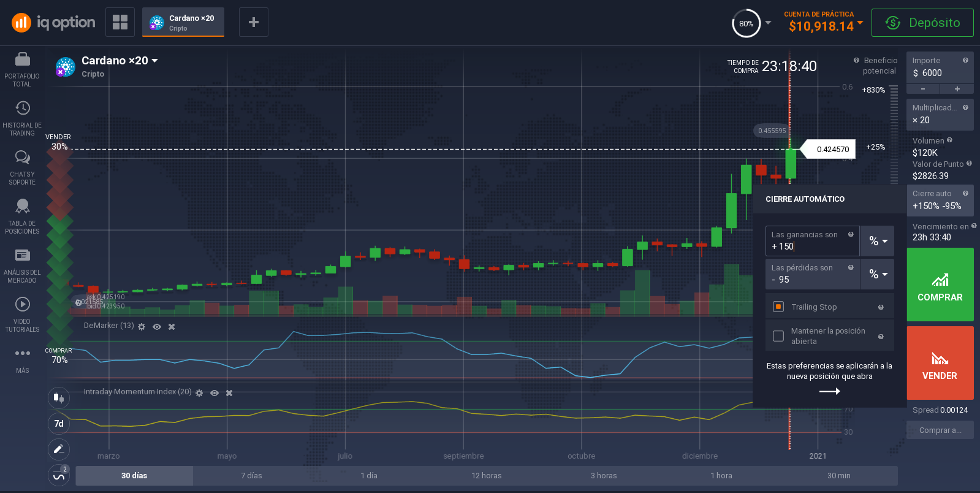Click help icon for Mantener la posición abierta
Screen dimensions: 980x493
pyautogui.click(x=881, y=337)
